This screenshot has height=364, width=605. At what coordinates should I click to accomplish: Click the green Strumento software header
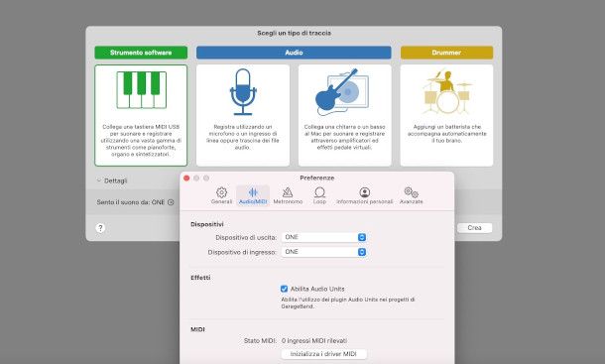pos(141,53)
